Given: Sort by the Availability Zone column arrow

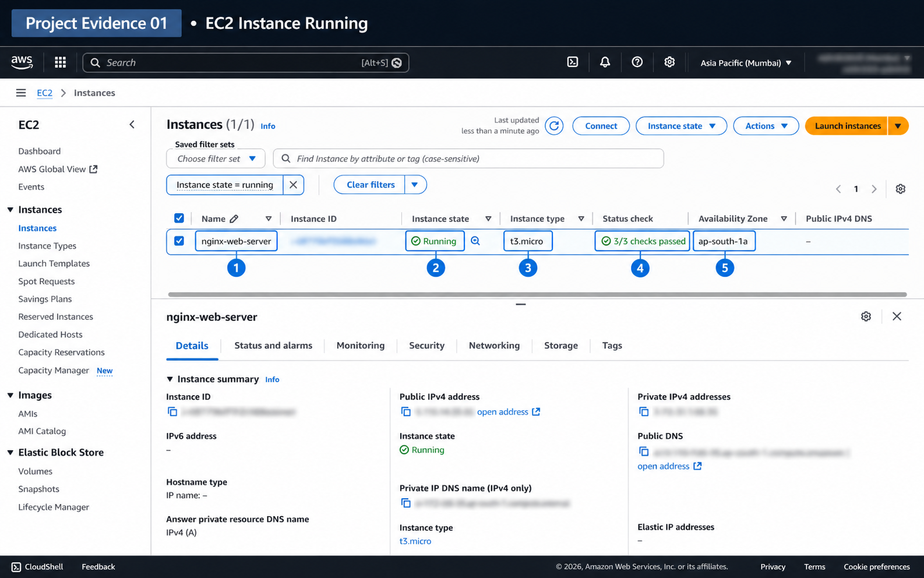Looking at the screenshot, I should click(x=784, y=218).
